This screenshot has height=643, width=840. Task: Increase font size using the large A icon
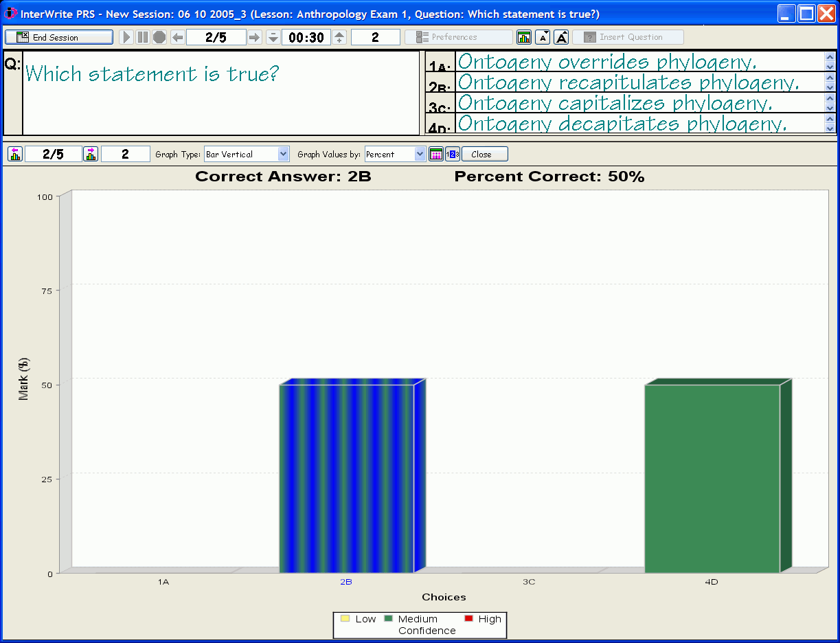coord(561,37)
